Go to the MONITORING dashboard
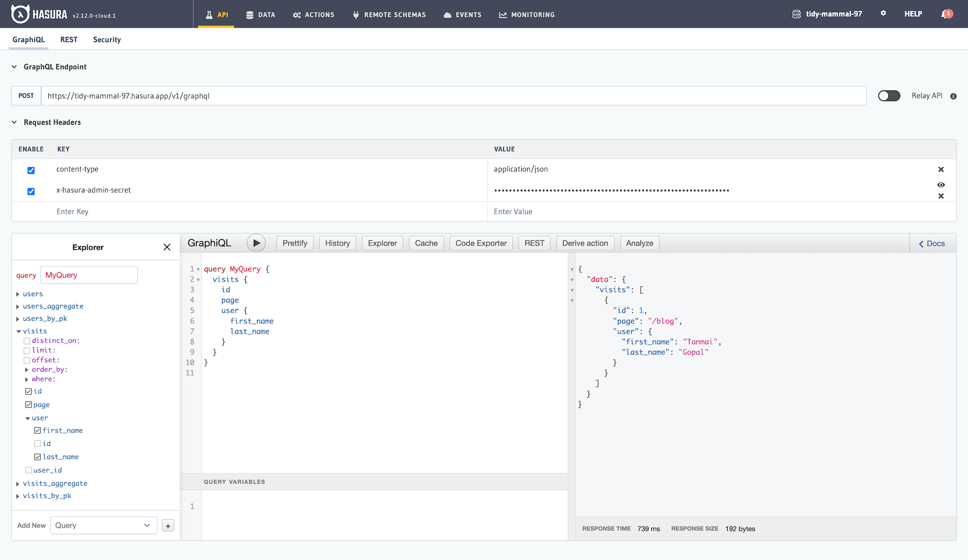Viewport: 968px width, 560px height. pyautogui.click(x=526, y=15)
